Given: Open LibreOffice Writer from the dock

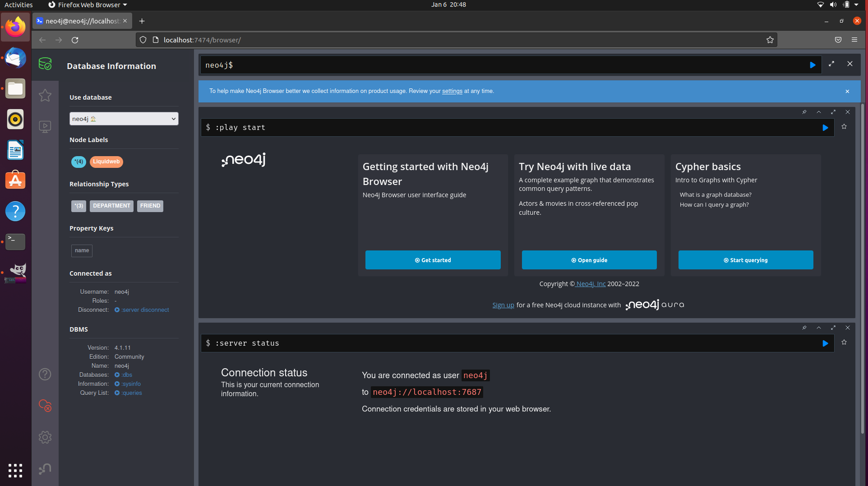Looking at the screenshot, I should pos(15,150).
